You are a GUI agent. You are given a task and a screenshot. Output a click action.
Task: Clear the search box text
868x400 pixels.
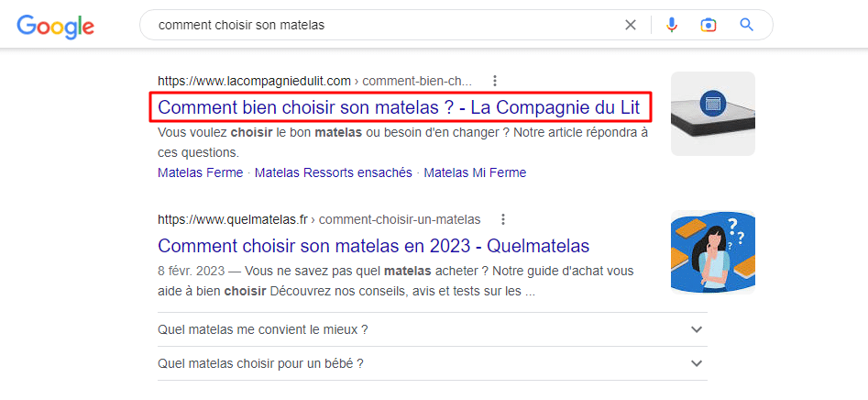[631, 25]
